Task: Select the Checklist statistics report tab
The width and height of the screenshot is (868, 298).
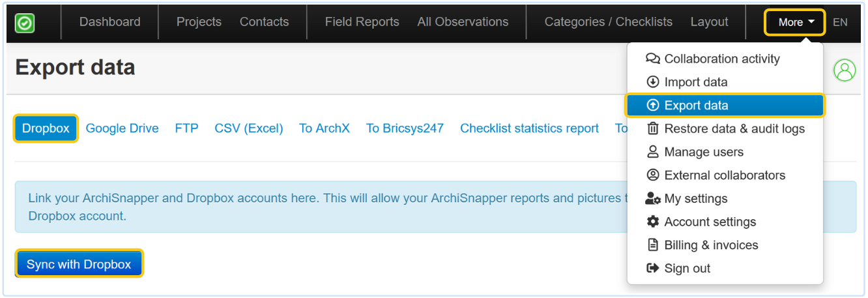Action: click(x=529, y=128)
